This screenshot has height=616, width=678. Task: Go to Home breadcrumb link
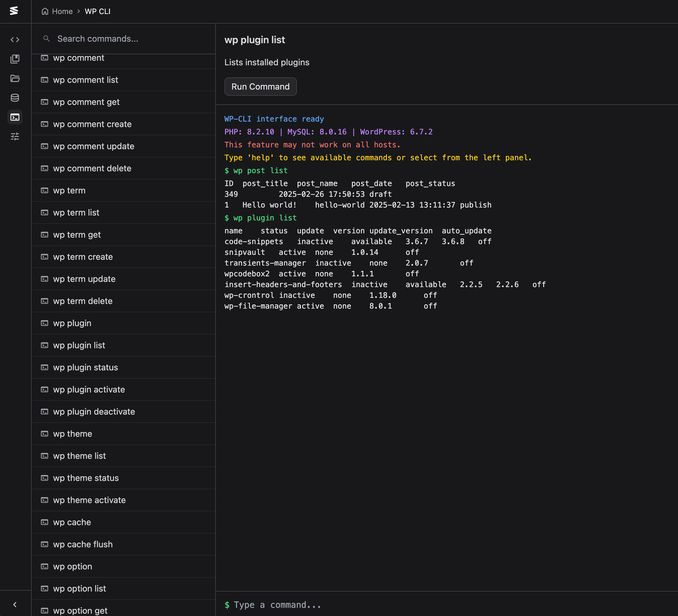(62, 11)
